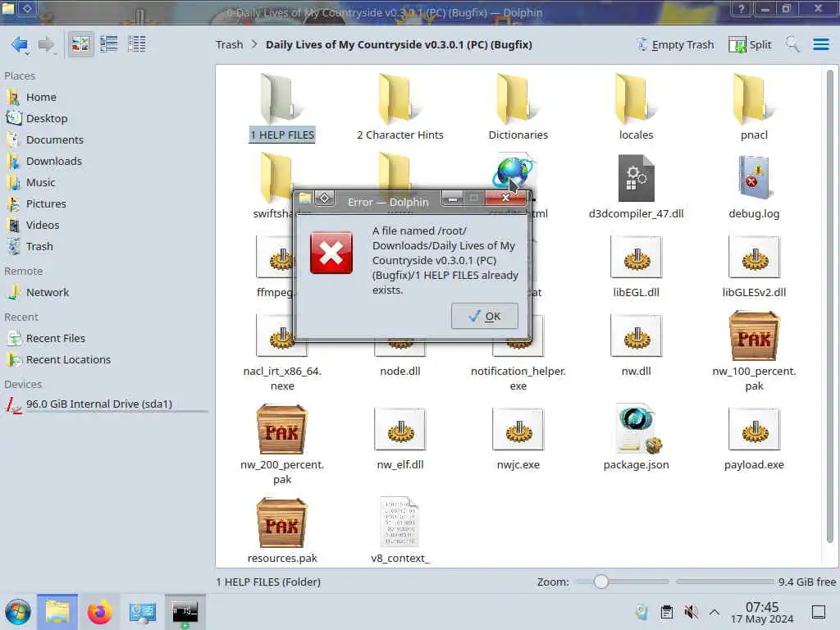
Task: Select the package.json file
Action: tap(636, 438)
